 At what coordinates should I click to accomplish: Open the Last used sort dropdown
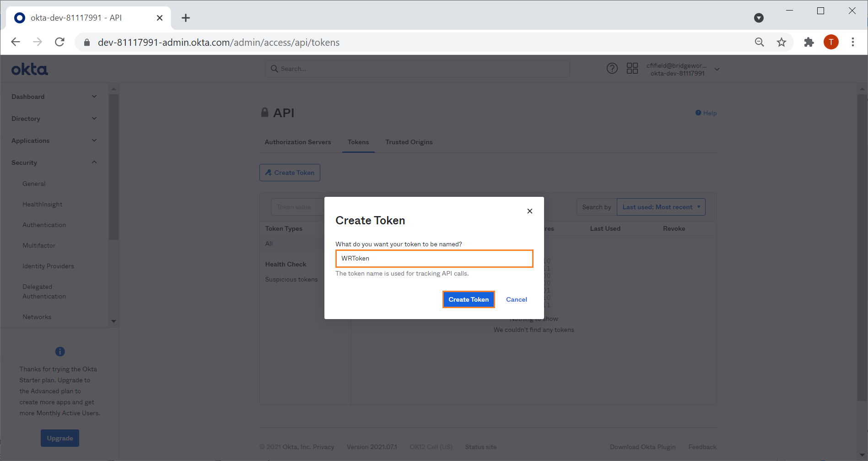coord(661,207)
